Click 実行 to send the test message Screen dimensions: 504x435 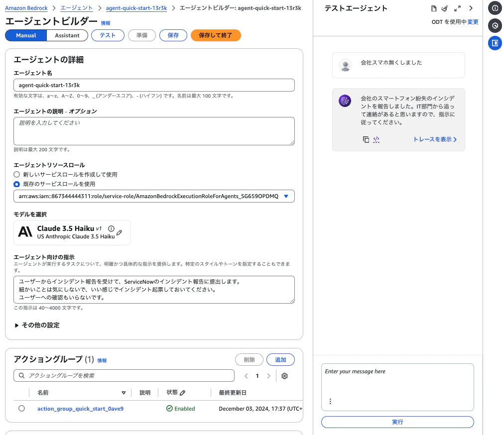click(x=397, y=422)
